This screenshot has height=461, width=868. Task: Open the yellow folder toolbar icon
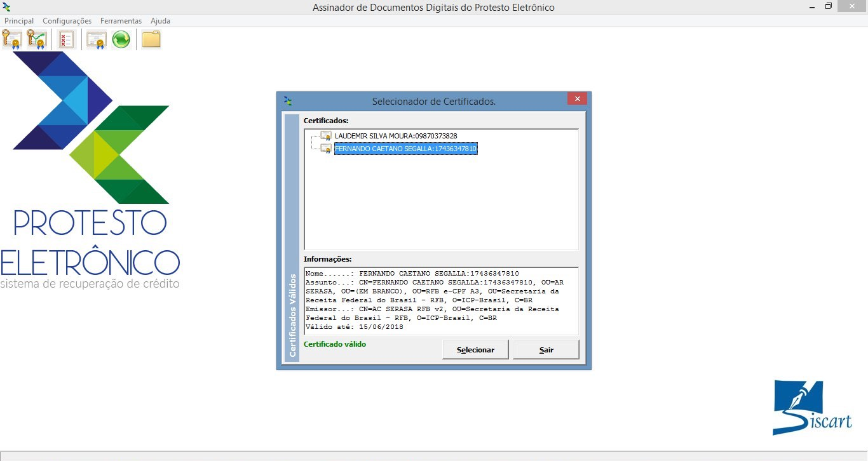pyautogui.click(x=151, y=39)
